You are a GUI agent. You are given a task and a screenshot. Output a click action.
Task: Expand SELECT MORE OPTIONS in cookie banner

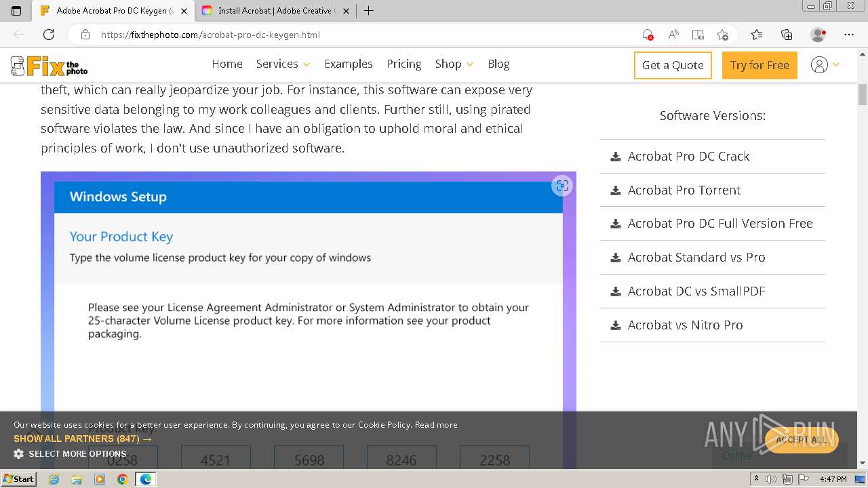tap(70, 453)
